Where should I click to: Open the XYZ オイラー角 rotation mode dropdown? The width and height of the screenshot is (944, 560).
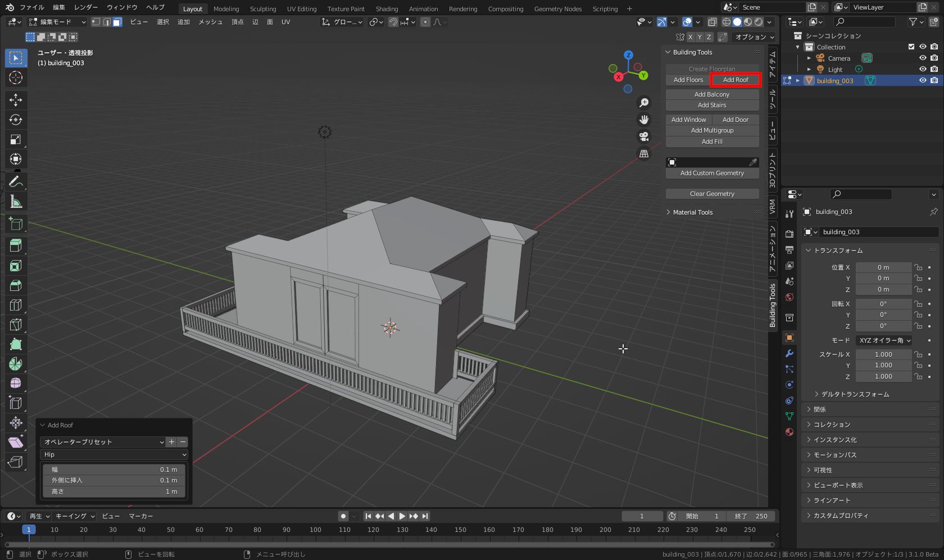coord(884,340)
